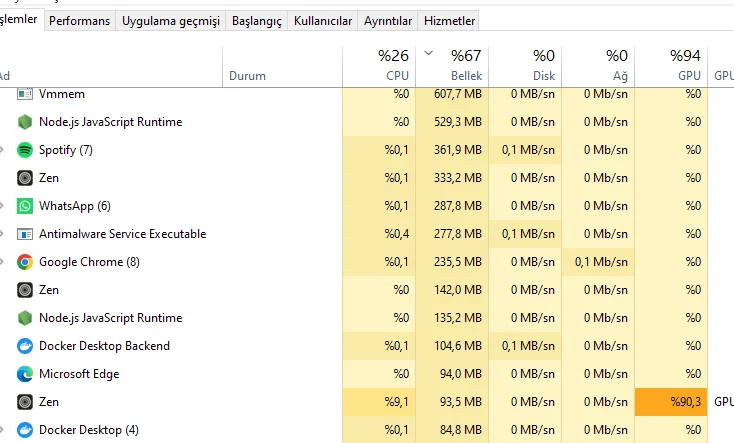Viewport: 734px width, 443px height.
Task: Switch to the Ayrıntılar tab
Action: tap(388, 21)
